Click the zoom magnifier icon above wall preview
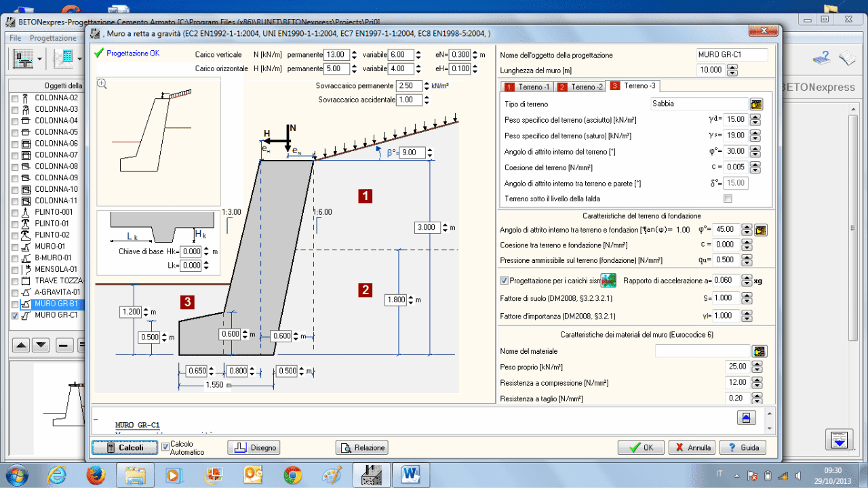Image resolution: width=868 pixels, height=488 pixels. coord(102,83)
